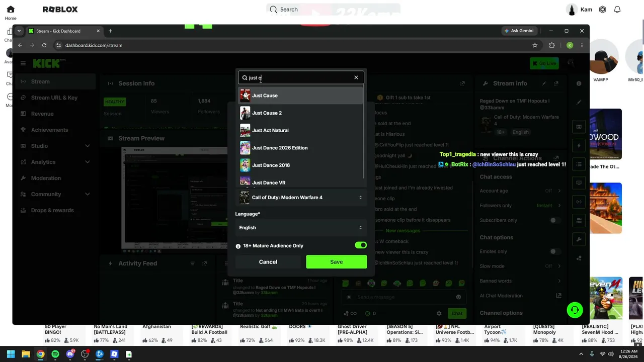Image resolution: width=644 pixels, height=362 pixels.
Task: Open the Account age setting chevron
Action: pos(559,191)
